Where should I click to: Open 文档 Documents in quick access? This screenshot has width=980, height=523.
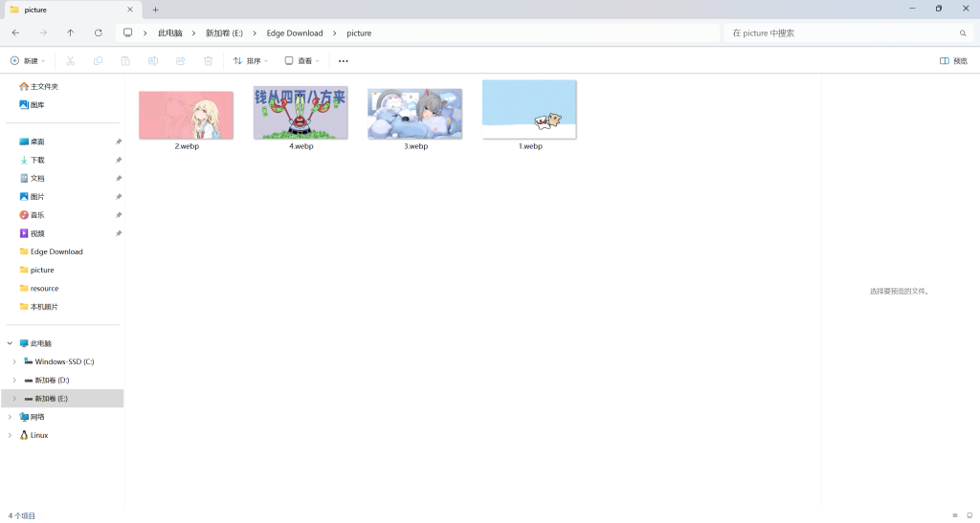[32, 179]
